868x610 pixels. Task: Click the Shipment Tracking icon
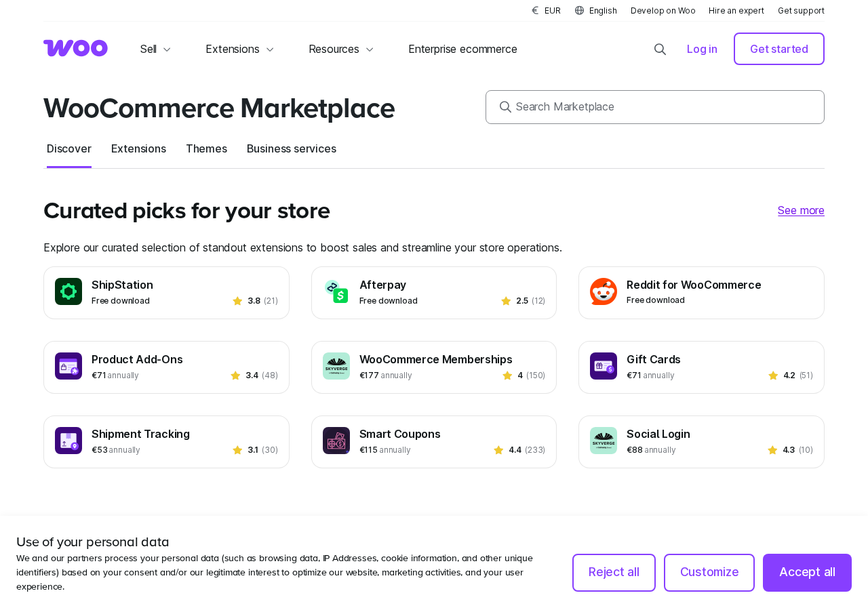68,441
